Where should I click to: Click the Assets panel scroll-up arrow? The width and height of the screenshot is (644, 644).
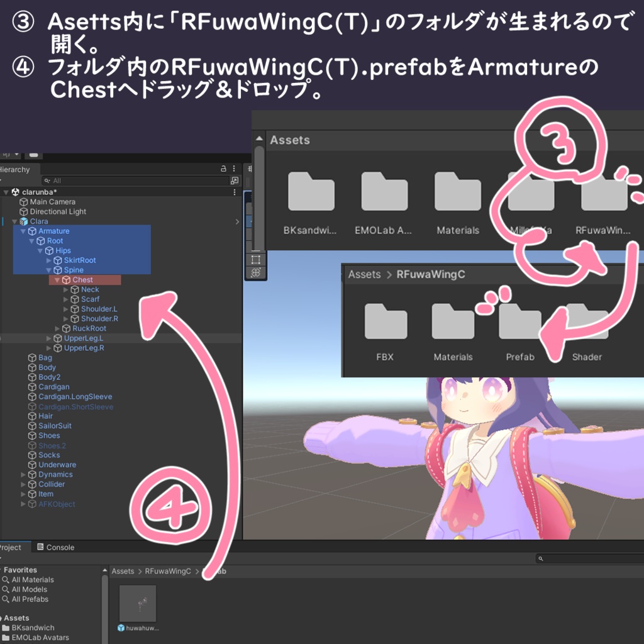(x=259, y=139)
